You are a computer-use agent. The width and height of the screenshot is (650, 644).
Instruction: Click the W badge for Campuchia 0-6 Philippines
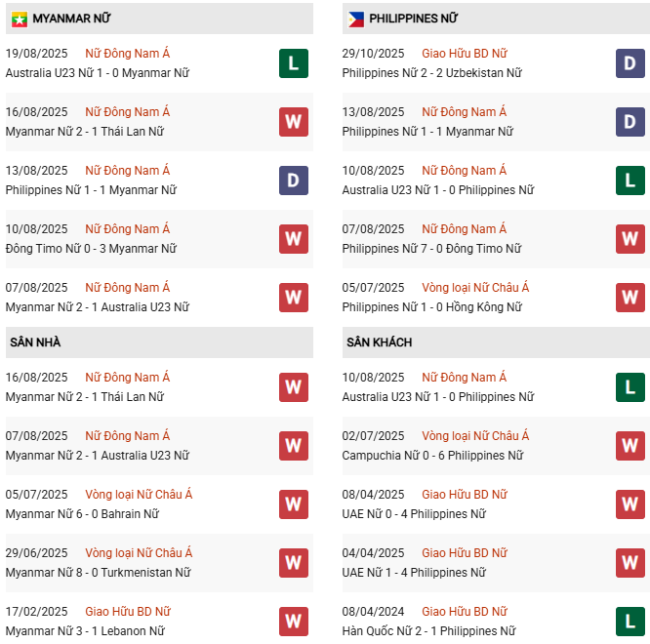630,446
